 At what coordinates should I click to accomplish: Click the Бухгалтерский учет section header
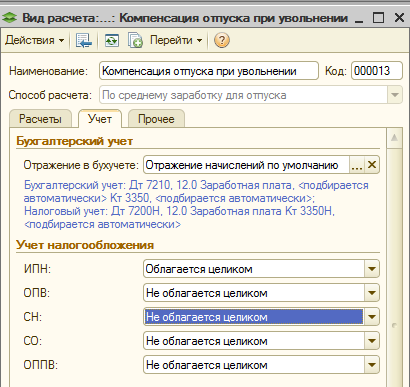tap(75, 141)
